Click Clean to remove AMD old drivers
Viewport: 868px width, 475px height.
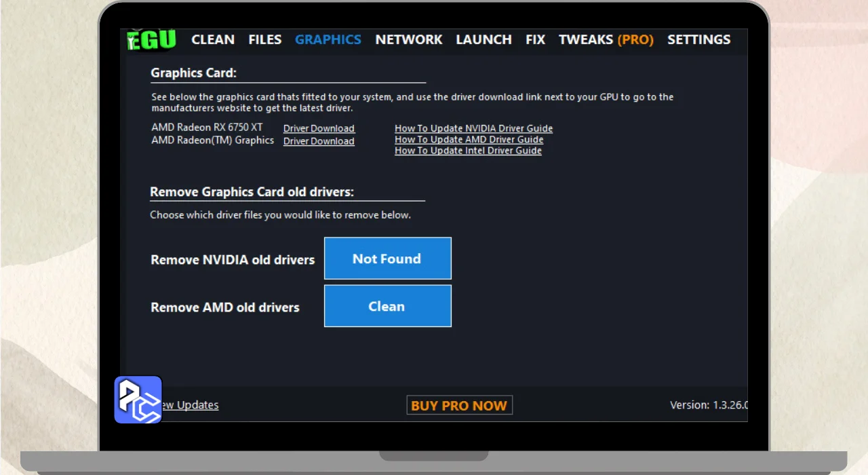point(387,306)
